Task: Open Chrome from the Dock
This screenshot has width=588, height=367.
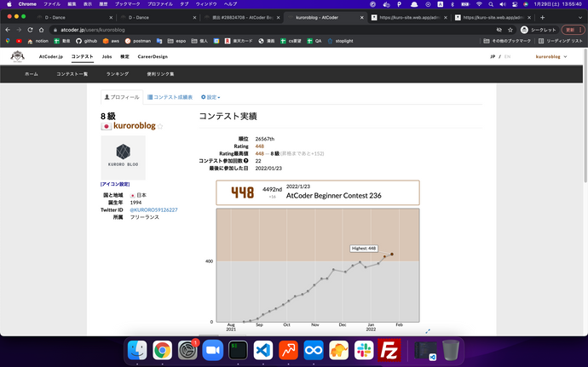Action: click(x=163, y=351)
